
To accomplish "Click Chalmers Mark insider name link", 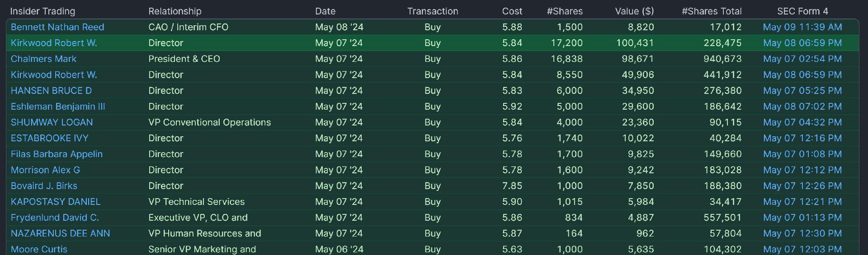I will click(x=43, y=59).
